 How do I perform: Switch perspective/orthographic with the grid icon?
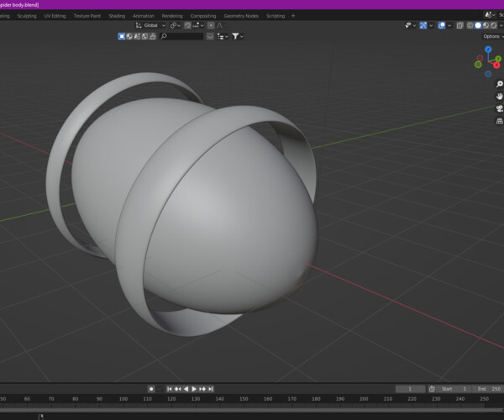coord(499,121)
